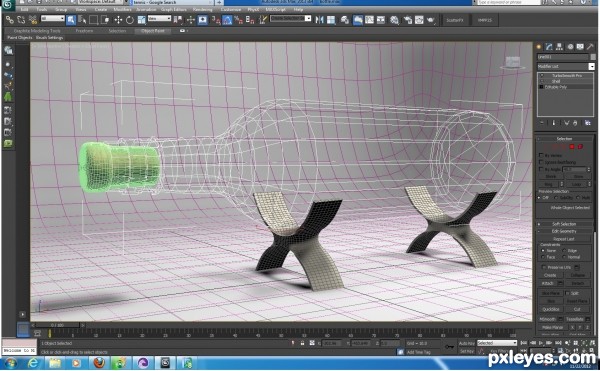
Task: Click the Attach button
Action: point(548,283)
